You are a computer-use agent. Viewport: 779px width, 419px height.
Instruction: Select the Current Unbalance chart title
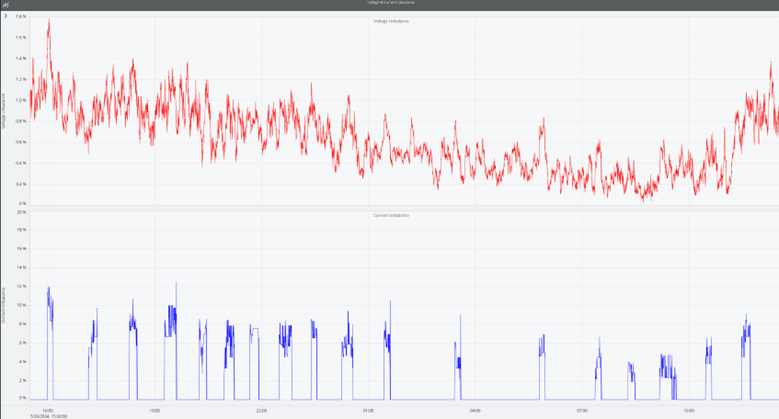(391, 215)
